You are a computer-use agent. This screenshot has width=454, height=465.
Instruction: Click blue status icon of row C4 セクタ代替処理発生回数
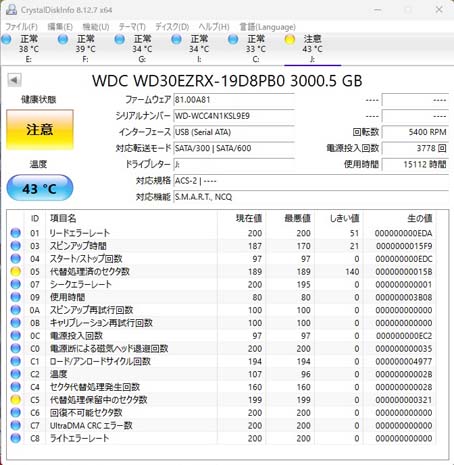(16, 387)
